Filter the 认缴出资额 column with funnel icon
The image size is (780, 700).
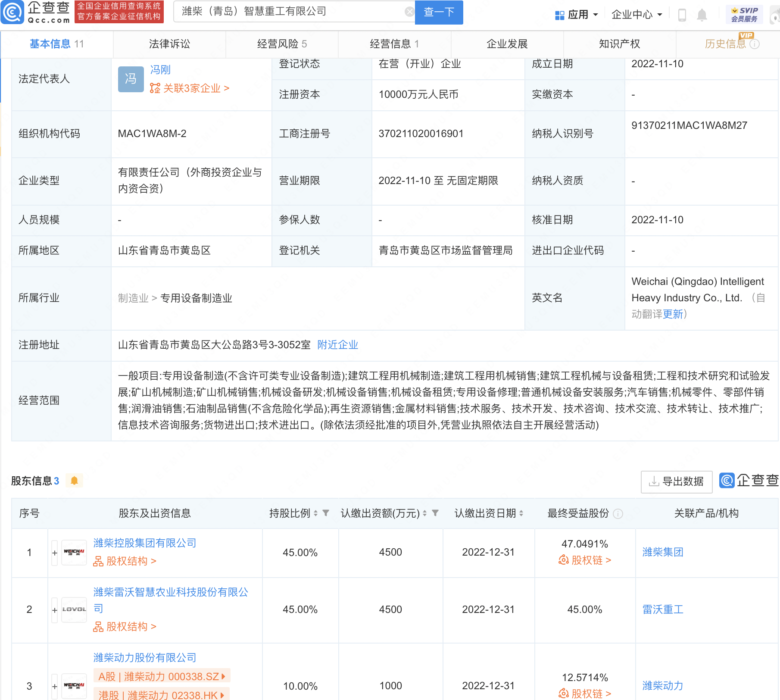435,513
